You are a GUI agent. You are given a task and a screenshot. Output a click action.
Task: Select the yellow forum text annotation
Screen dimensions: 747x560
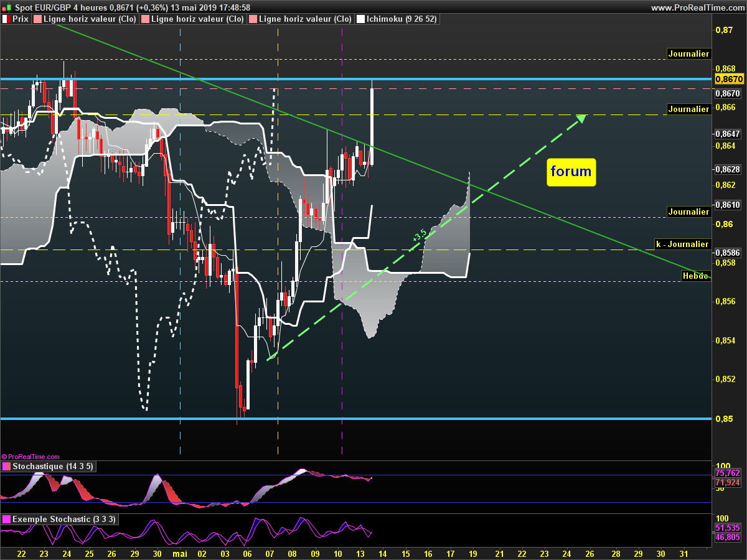(571, 171)
